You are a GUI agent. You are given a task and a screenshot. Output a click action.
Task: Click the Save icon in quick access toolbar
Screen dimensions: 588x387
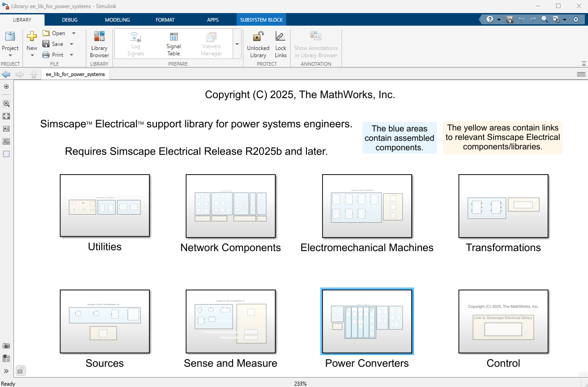510,19
